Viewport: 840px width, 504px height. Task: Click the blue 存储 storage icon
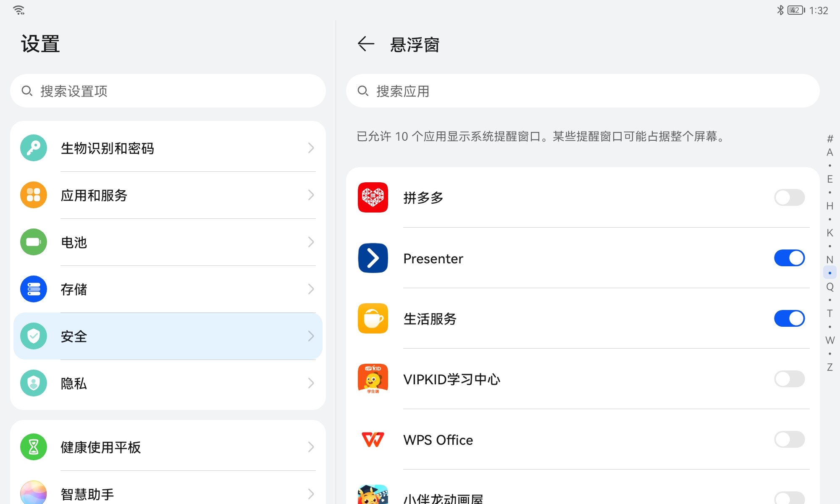click(34, 289)
